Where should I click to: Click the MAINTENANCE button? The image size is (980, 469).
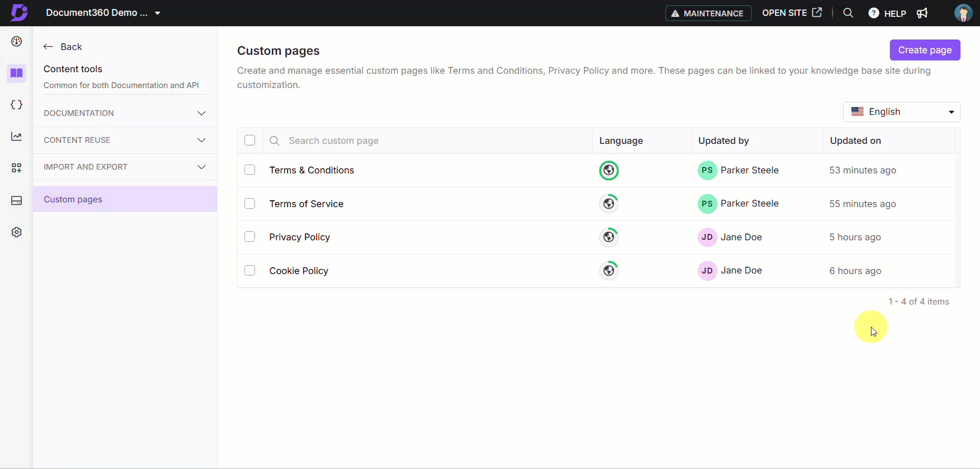(x=708, y=13)
